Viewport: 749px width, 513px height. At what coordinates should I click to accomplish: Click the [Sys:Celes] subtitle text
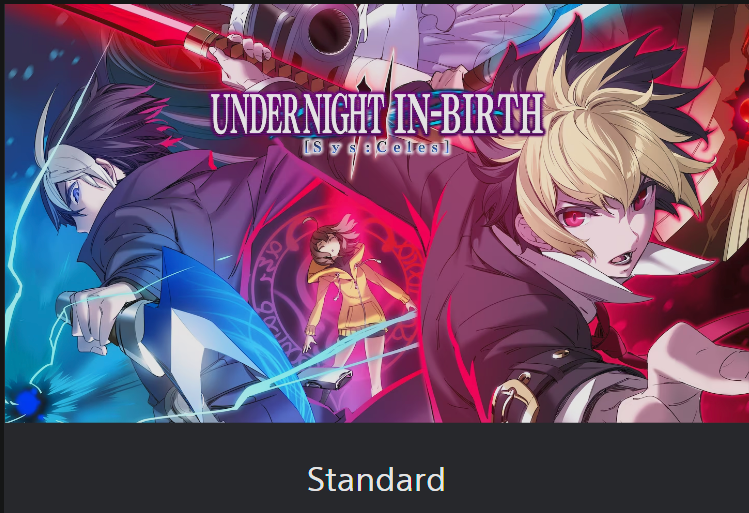377,148
